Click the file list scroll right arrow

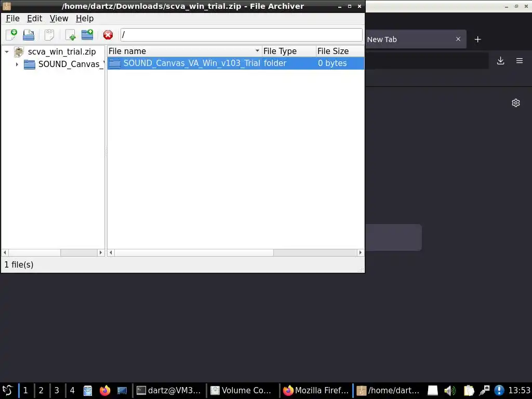[361, 253]
